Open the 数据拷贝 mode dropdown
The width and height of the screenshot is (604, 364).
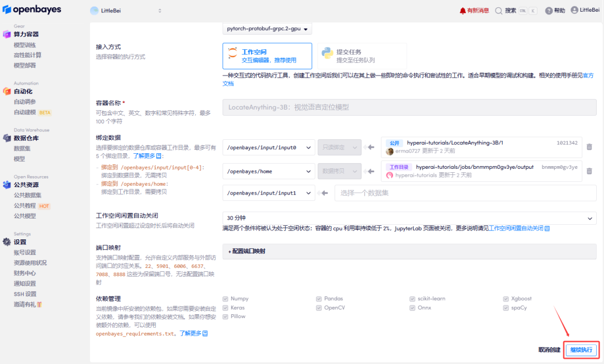tap(339, 172)
